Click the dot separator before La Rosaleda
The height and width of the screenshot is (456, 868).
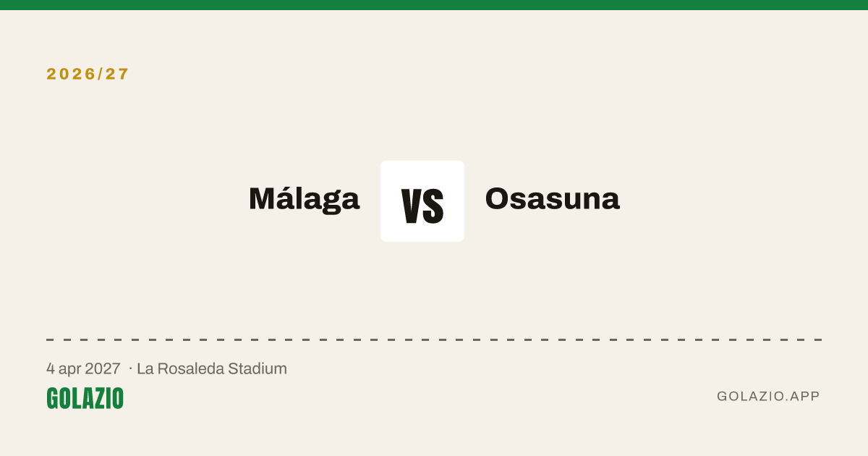[130, 369]
